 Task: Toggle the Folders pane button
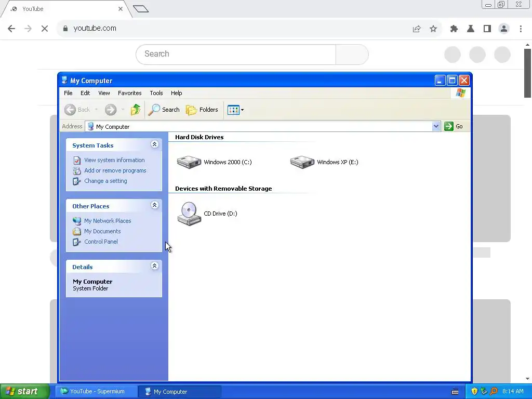click(202, 110)
